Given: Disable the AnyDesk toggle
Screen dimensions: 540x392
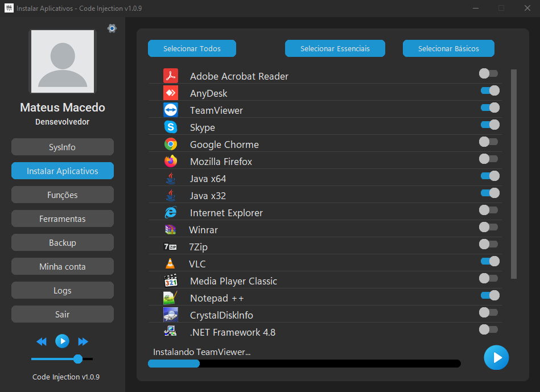Looking at the screenshot, I should (x=490, y=90).
